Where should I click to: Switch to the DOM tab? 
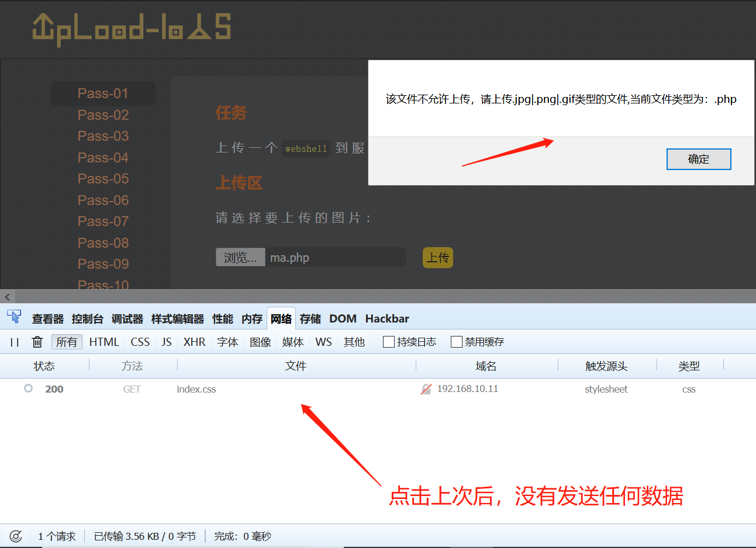(x=343, y=319)
